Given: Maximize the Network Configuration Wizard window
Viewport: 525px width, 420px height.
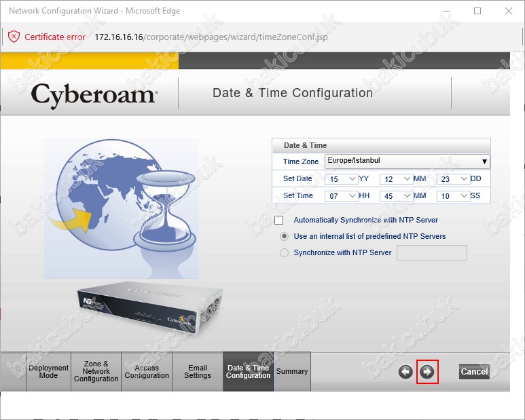Looking at the screenshot, I should (477, 11).
